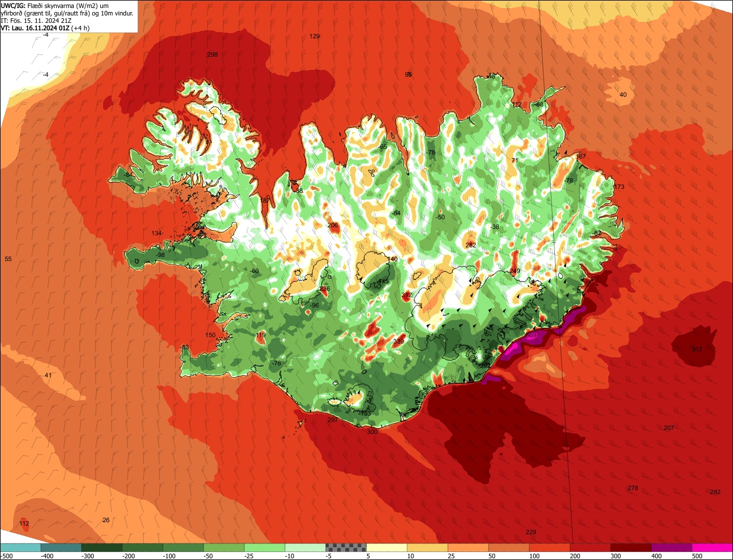Click the '-38' value on the map
The height and width of the screenshot is (560, 733).
495,227
